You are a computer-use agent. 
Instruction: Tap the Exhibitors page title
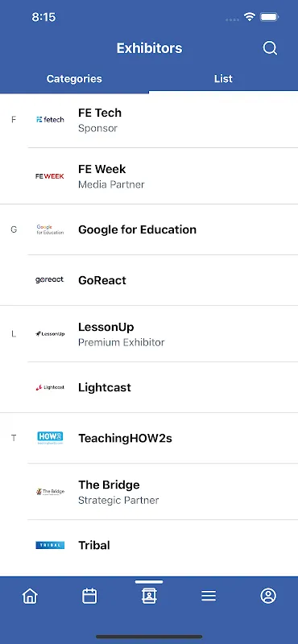(x=149, y=48)
